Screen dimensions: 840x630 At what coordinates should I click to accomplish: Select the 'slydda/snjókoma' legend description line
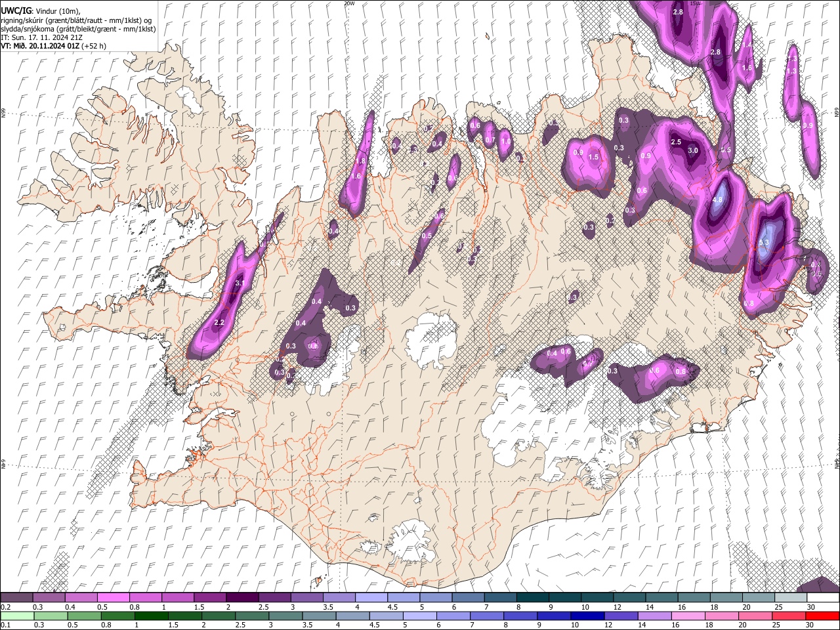click(78, 29)
